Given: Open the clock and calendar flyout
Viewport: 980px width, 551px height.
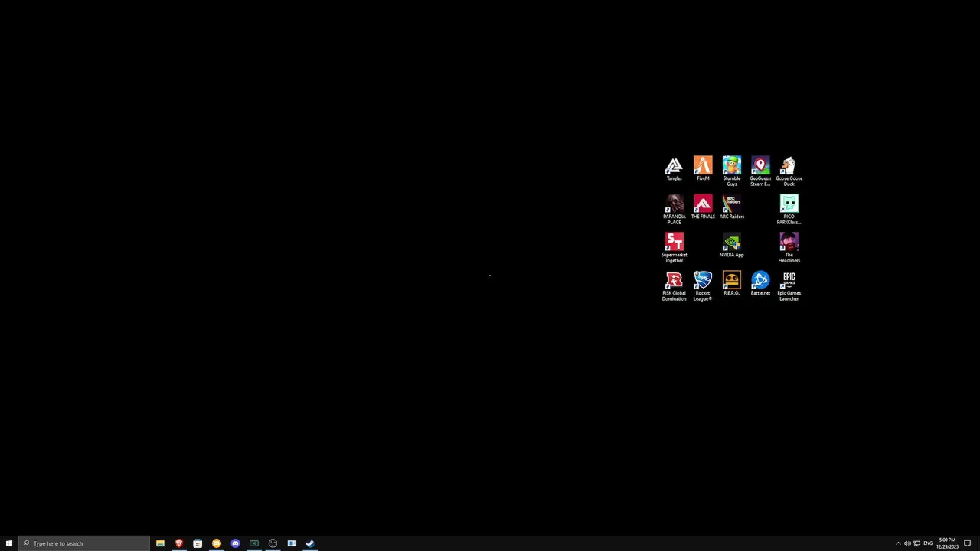Looking at the screenshot, I should (x=947, y=543).
